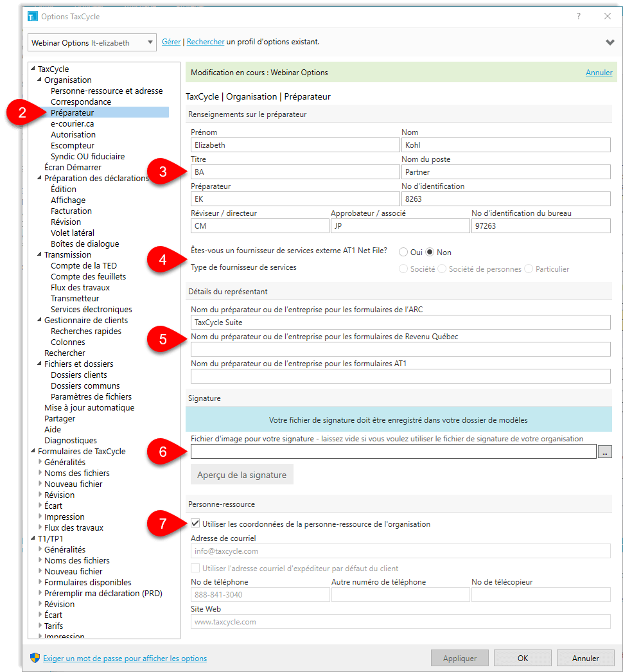
Task: Open Volet latéral settings page
Action: point(73,233)
